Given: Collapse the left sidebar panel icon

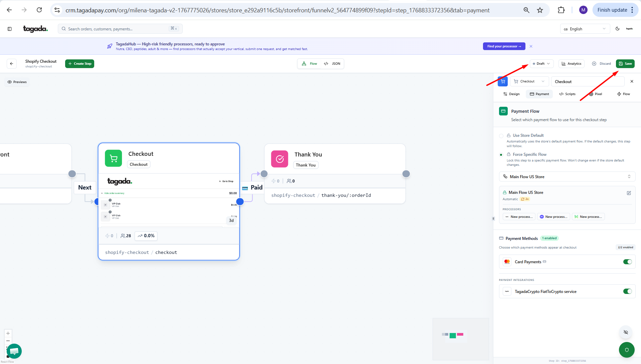Looking at the screenshot, I should (x=10, y=29).
